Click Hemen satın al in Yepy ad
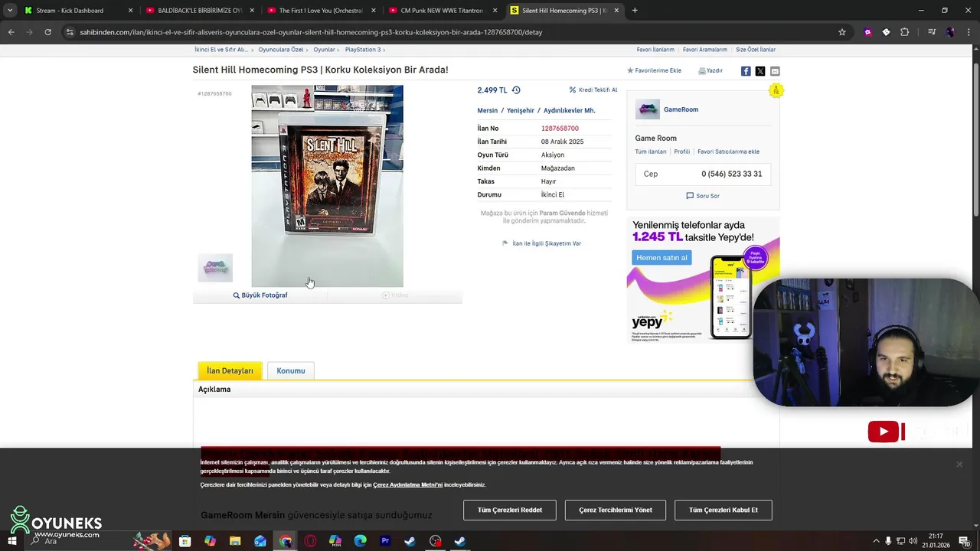The width and height of the screenshot is (980, 551). 661,258
